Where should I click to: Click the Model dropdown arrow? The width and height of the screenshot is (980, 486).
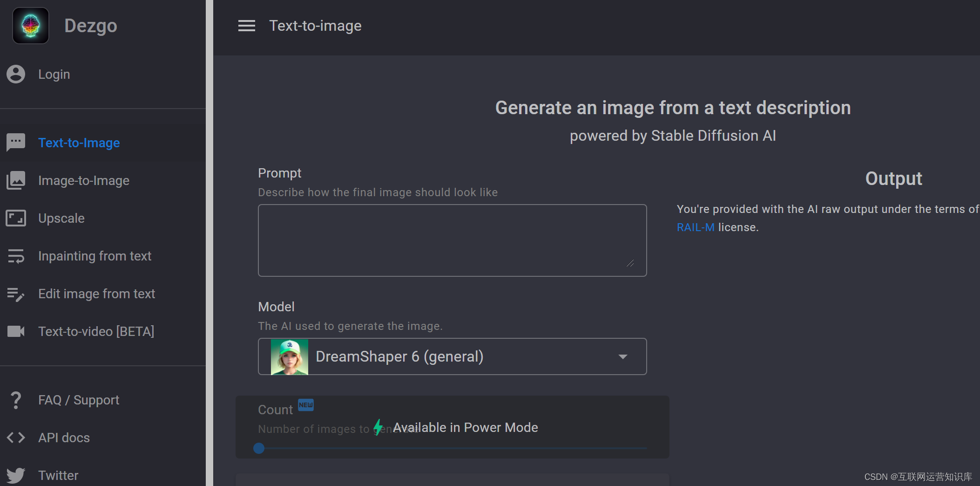(x=623, y=357)
